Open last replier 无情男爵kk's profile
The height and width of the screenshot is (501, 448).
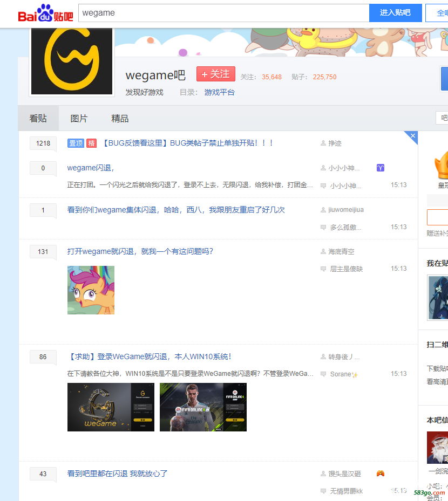(347, 491)
